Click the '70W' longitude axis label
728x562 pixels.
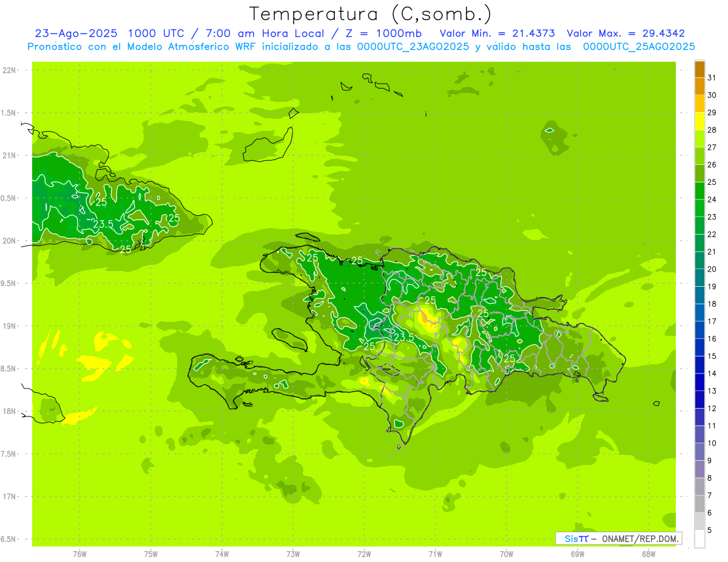point(507,554)
